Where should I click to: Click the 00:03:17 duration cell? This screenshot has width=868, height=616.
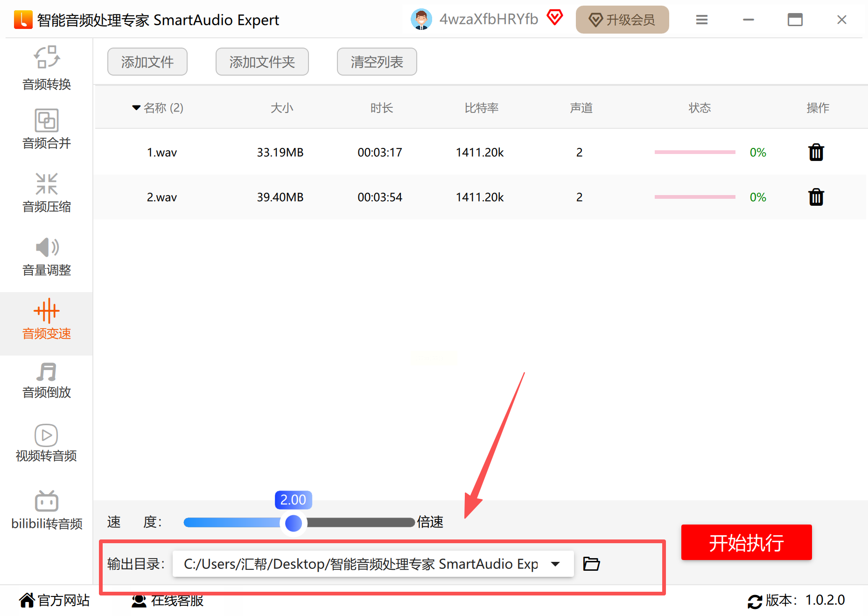[380, 152]
